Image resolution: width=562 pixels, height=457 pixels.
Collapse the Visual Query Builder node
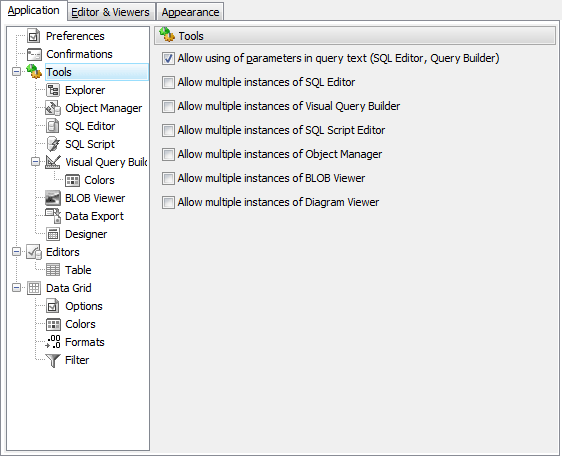(x=35, y=162)
